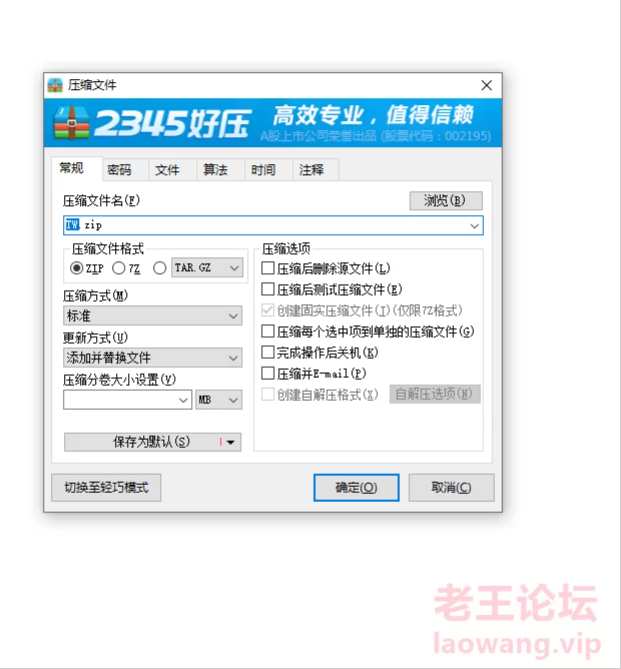Click the 确定(O) button
Viewport: 621px width, 669px height.
[356, 487]
